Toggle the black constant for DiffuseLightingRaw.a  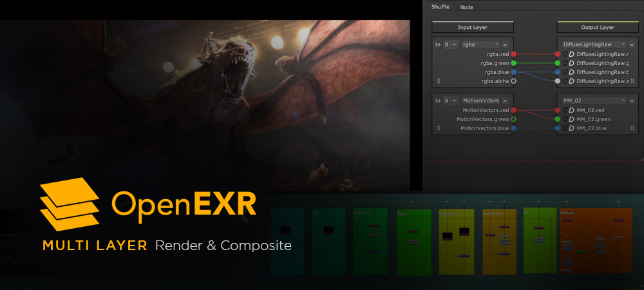click(x=565, y=81)
